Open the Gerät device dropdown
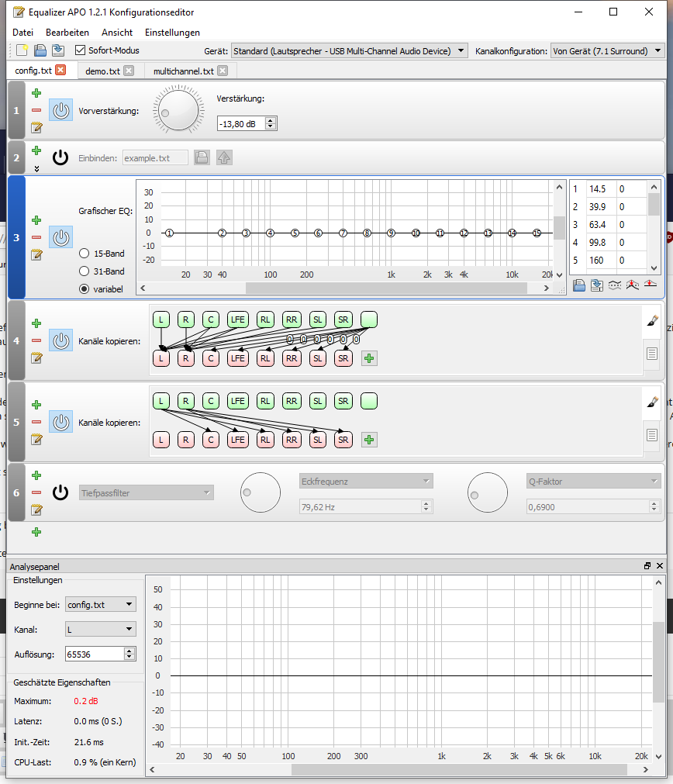The image size is (673, 784). pyautogui.click(x=349, y=51)
